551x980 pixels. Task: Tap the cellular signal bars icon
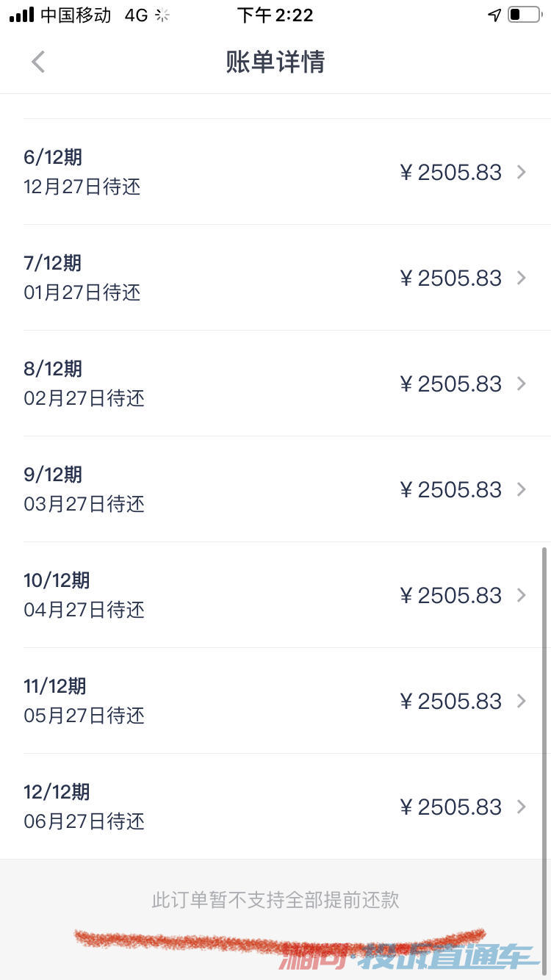(21, 15)
